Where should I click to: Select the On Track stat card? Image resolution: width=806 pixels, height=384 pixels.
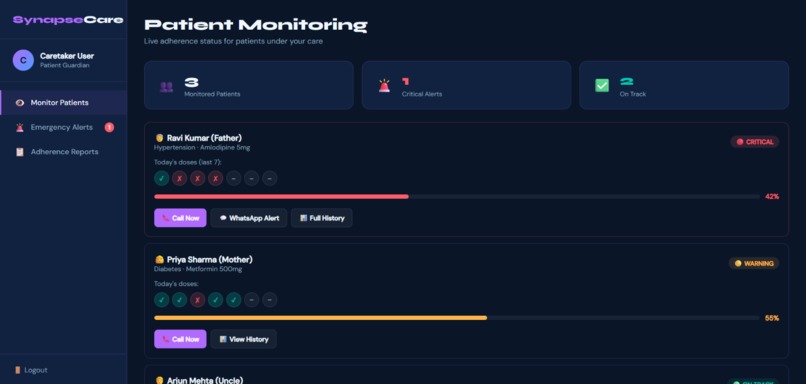coord(684,85)
